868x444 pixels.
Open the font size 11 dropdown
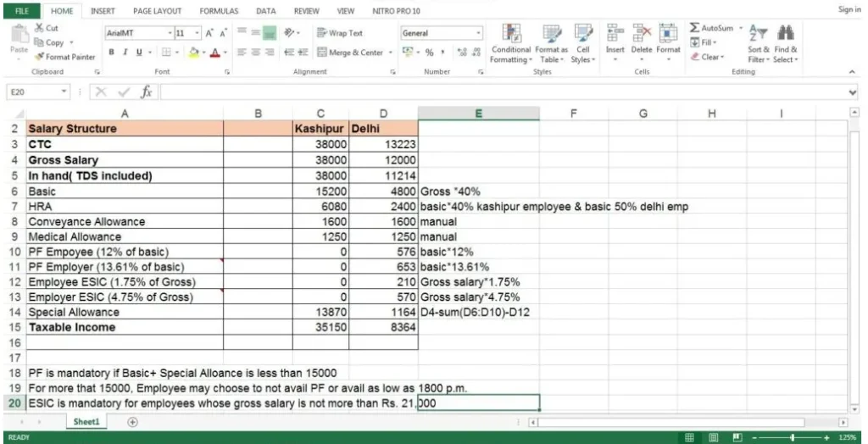tap(197, 33)
